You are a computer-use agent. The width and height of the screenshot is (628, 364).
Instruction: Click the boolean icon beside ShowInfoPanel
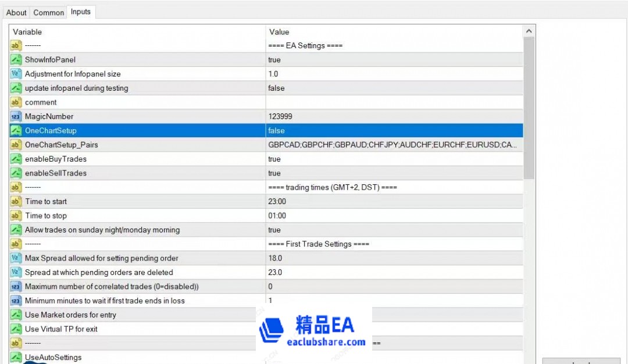tap(16, 60)
